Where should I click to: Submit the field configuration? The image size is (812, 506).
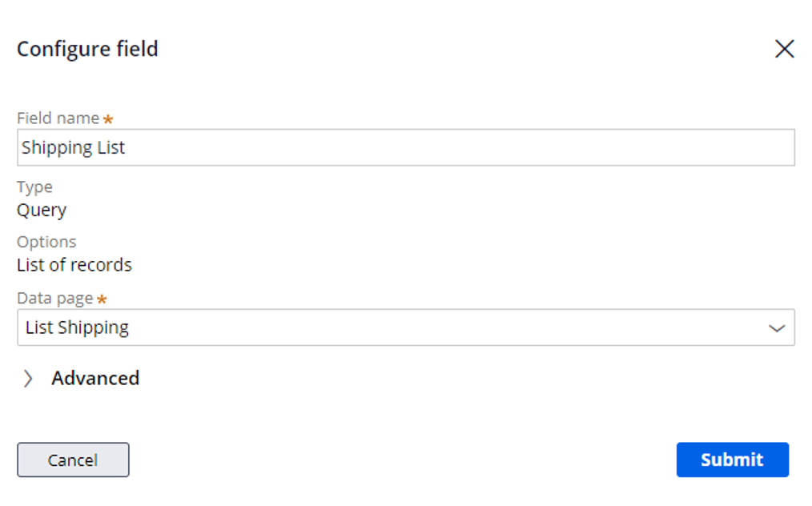click(x=732, y=460)
